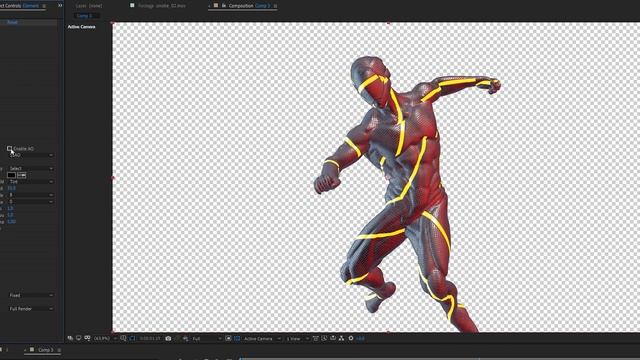The height and width of the screenshot is (360, 640).
Task: Open the Comp 1 timeline panel menu icon
Action: [59, 350]
